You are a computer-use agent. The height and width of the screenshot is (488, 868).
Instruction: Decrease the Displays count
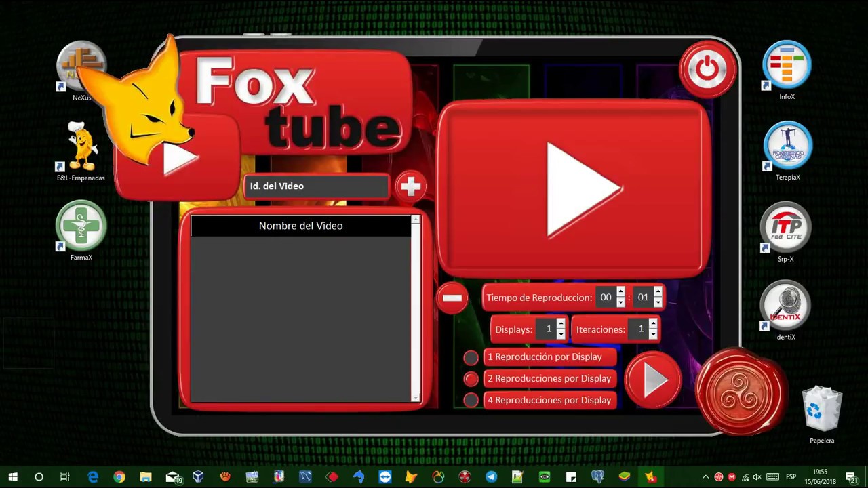click(x=561, y=334)
